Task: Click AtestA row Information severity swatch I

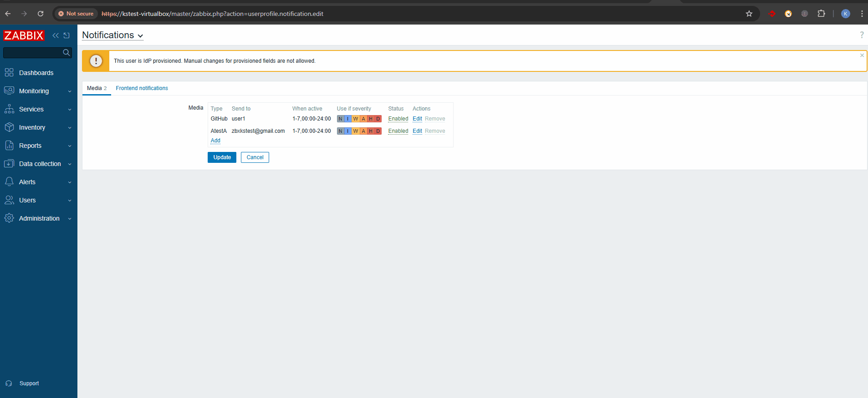Action: click(348, 131)
